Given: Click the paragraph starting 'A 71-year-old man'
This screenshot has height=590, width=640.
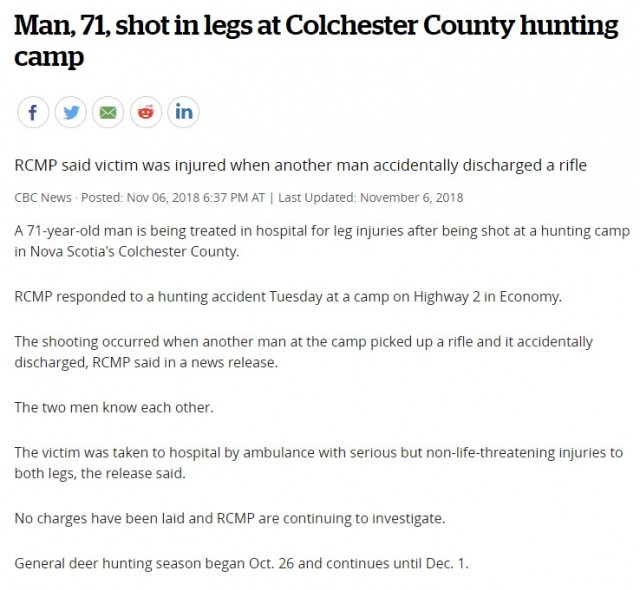Looking at the screenshot, I should point(322,241).
